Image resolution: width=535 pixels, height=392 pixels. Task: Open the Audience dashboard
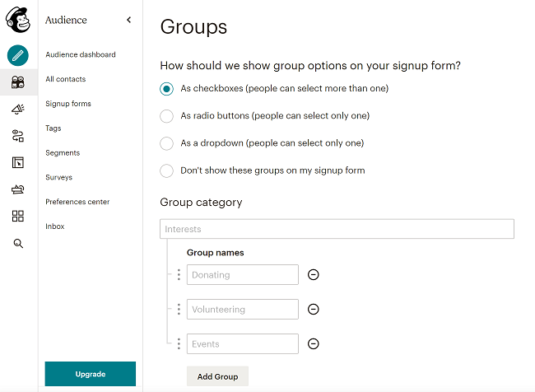point(81,54)
